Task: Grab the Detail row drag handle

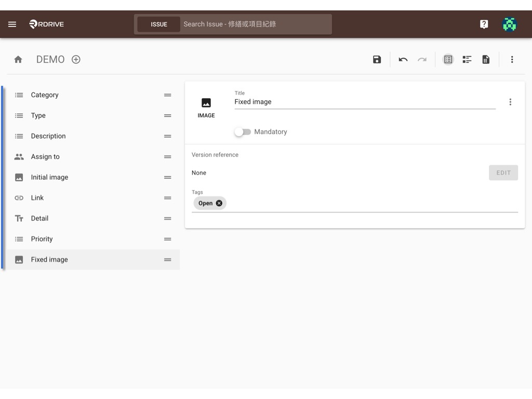Action: tap(168, 219)
